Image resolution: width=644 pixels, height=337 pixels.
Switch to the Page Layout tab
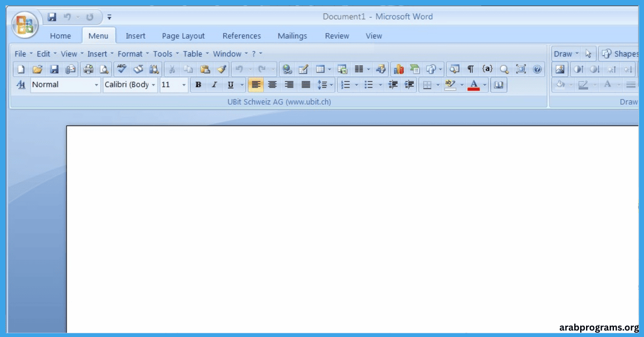tap(184, 36)
